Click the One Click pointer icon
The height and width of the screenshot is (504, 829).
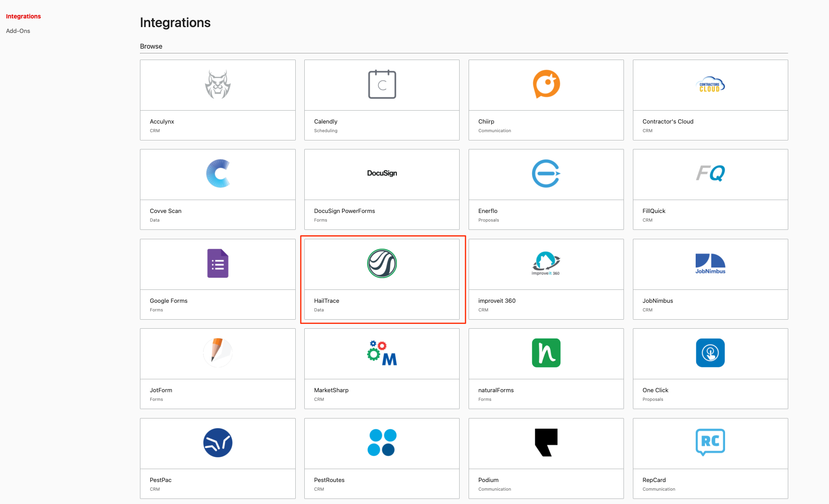710,353
